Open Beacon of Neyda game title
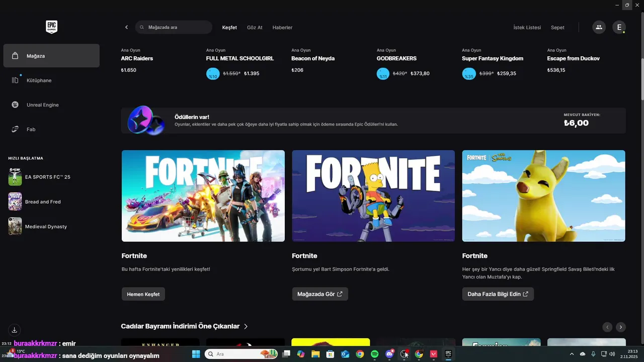This screenshot has height=362, width=644. [313, 58]
